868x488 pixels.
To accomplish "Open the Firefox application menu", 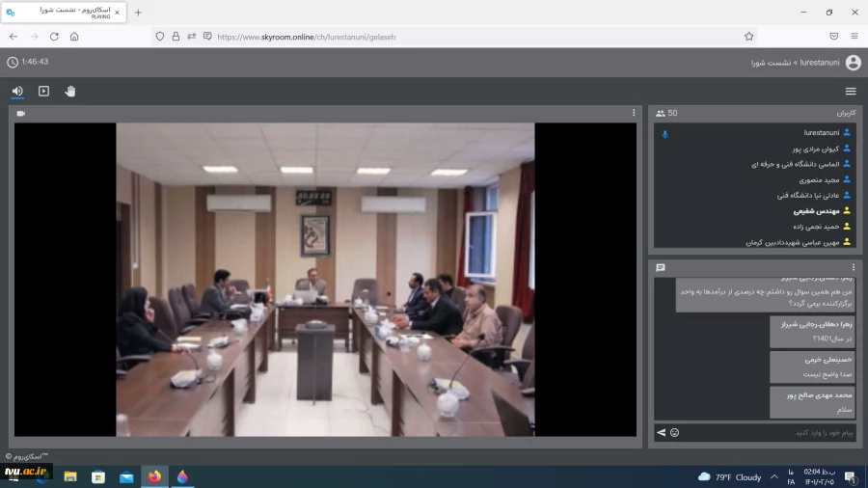I will [854, 37].
